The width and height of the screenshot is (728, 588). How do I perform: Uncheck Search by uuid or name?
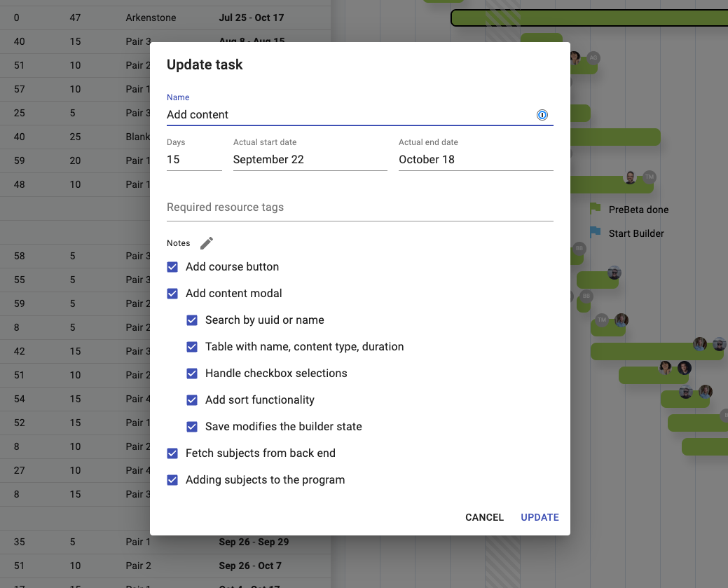[x=191, y=320]
